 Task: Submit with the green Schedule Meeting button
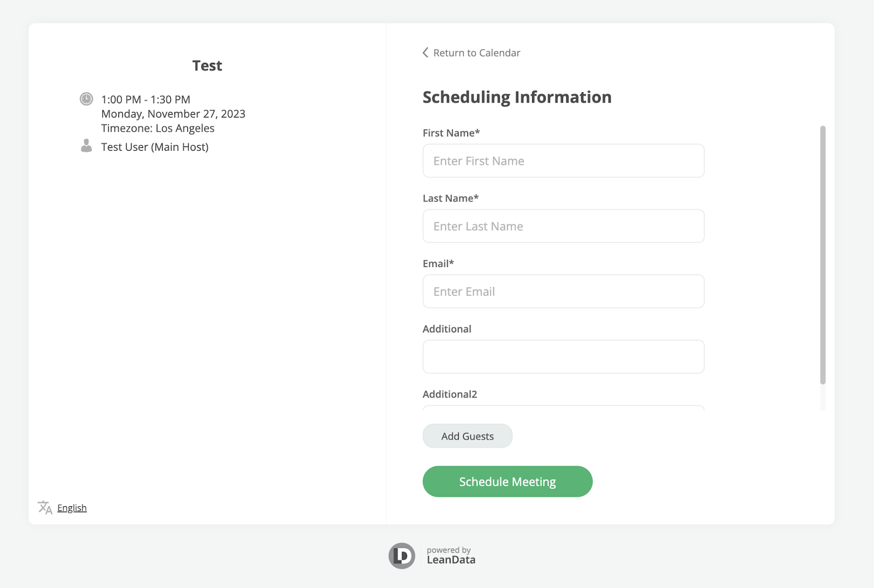coord(507,482)
